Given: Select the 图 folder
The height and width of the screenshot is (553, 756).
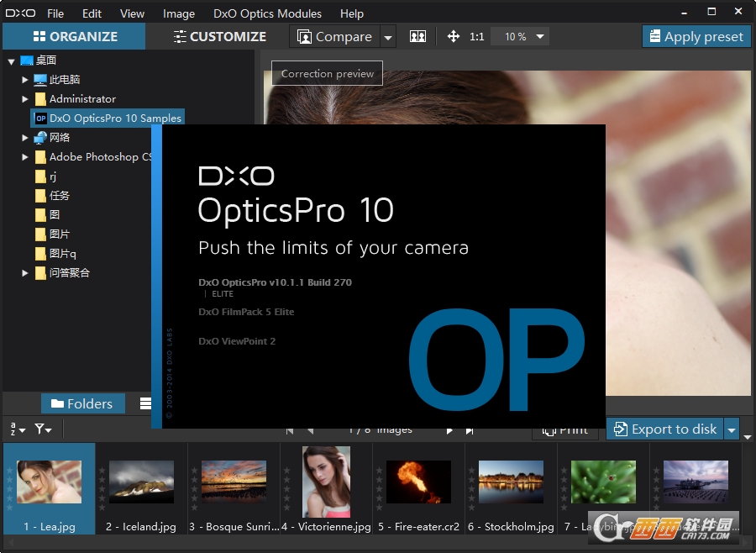Looking at the screenshot, I should 47,215.
